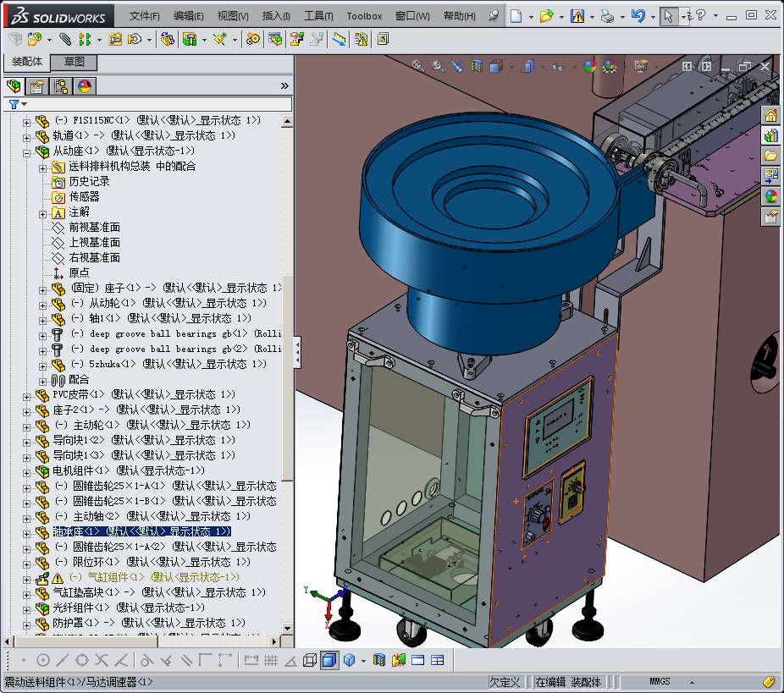The width and height of the screenshot is (784, 693).
Task: Expand the 轨道<1> tree node
Action: [26, 137]
